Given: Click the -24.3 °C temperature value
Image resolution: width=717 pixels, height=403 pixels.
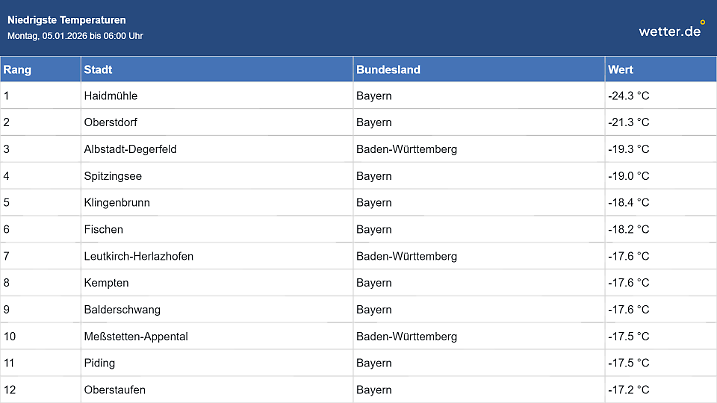Looking at the screenshot, I should (x=628, y=96).
